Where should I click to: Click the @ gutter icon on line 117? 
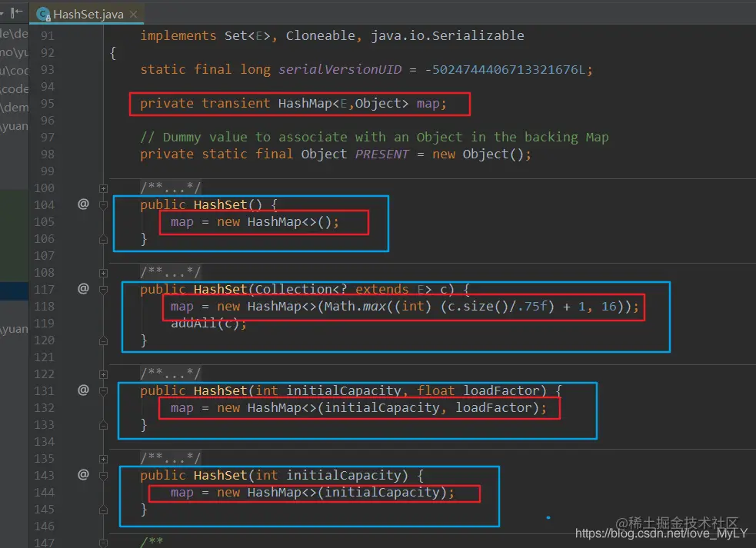(83, 288)
